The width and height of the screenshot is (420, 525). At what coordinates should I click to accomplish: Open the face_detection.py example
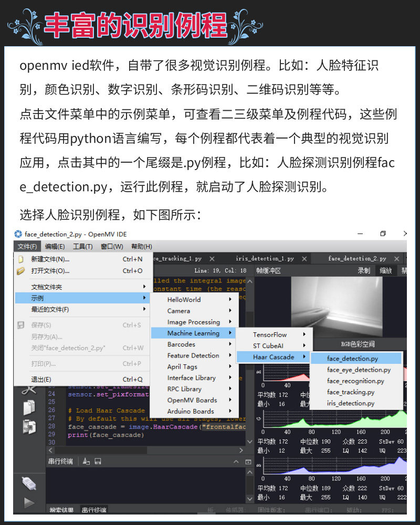point(356,359)
